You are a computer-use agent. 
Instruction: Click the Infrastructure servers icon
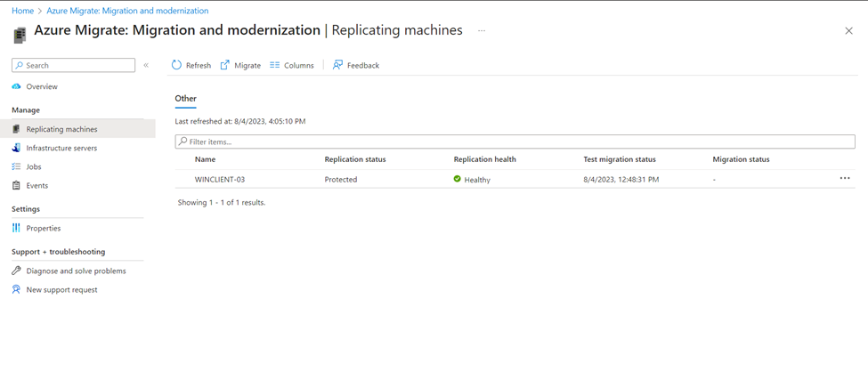(x=16, y=148)
